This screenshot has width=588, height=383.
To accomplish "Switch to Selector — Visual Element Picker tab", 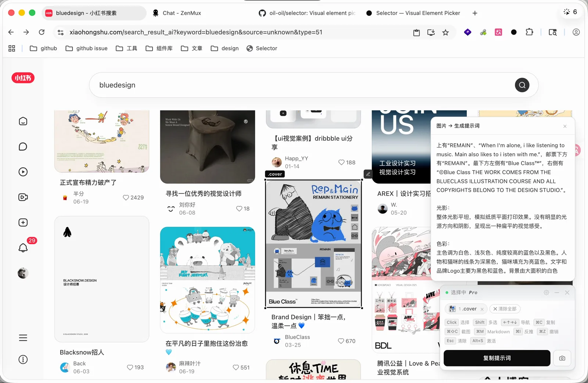I will [414, 13].
